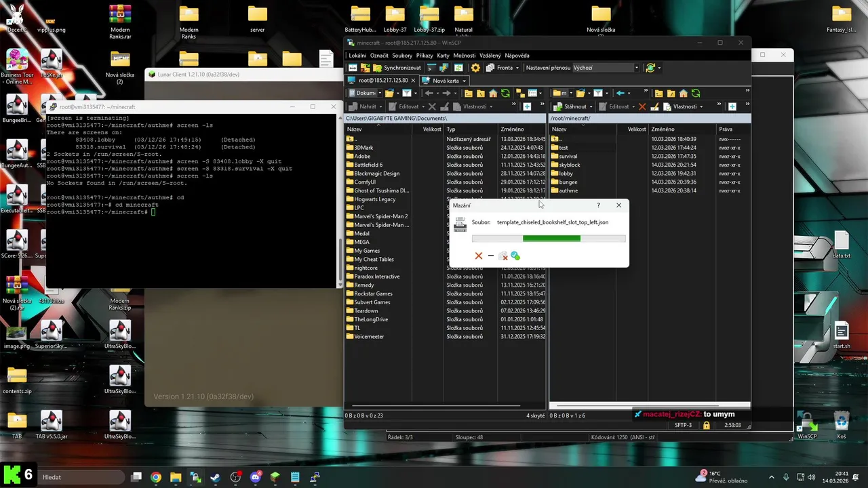The height and width of the screenshot is (488, 868).
Task: Open the Koš recycle bin on desktop
Action: pyautogui.click(x=842, y=425)
